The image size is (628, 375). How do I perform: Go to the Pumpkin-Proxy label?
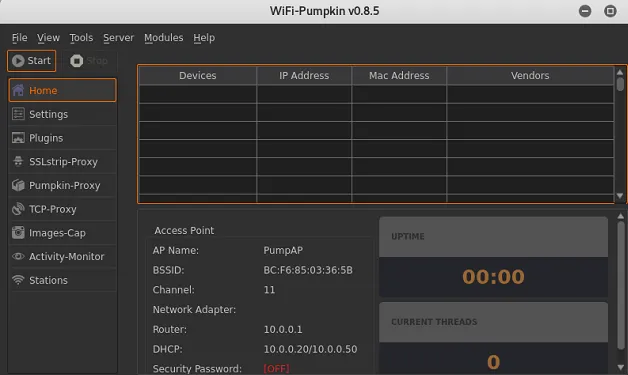click(x=64, y=185)
